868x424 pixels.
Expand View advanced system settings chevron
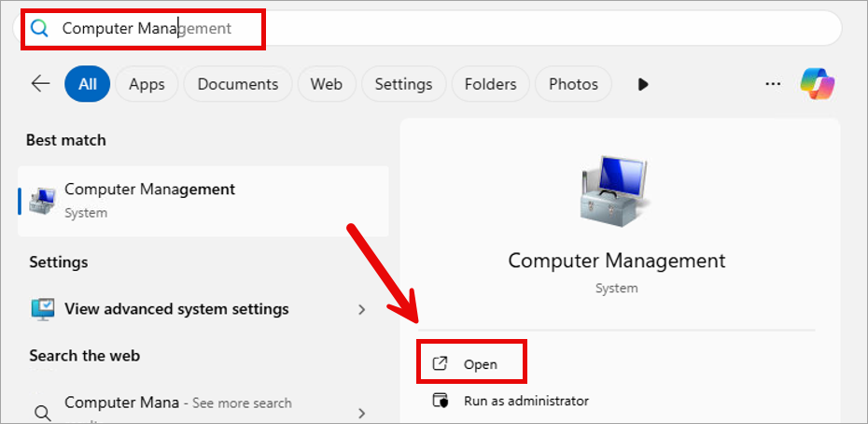pos(361,309)
